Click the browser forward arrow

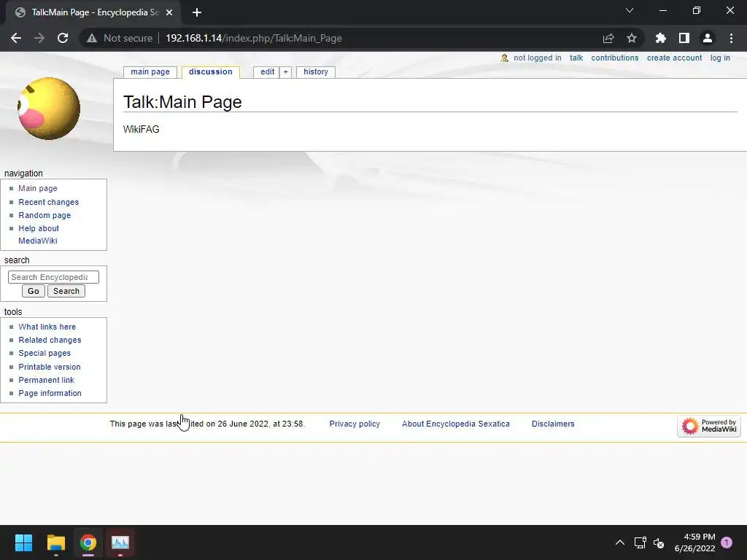click(39, 38)
